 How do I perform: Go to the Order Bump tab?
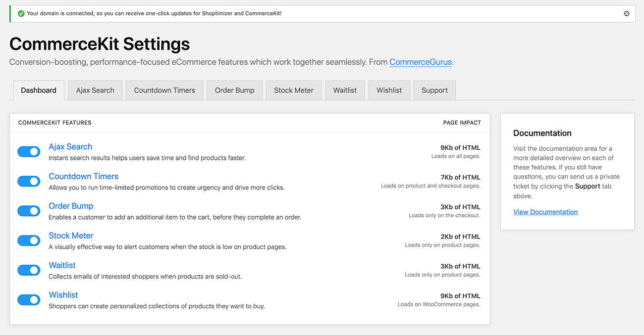(x=234, y=91)
